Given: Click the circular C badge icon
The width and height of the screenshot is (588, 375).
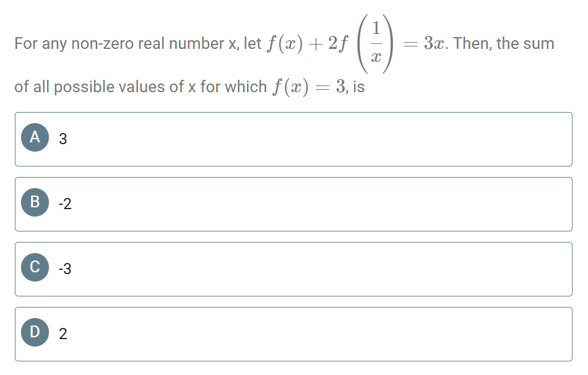Looking at the screenshot, I should tap(34, 269).
